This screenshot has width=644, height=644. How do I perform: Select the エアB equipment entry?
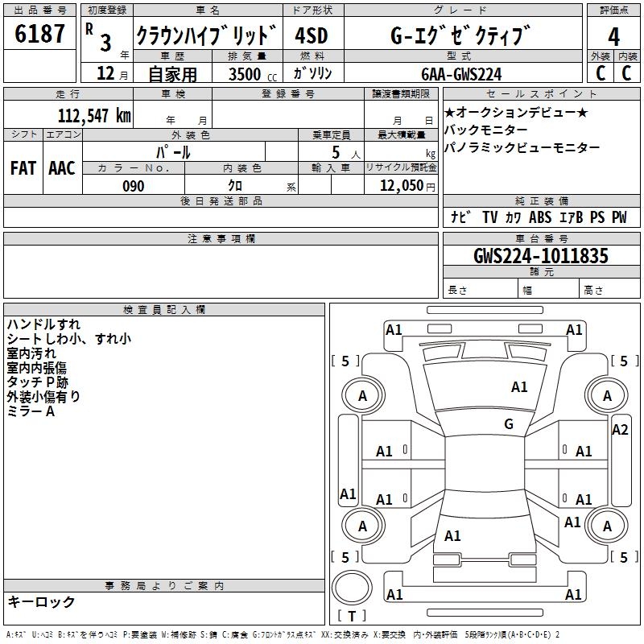point(572,217)
